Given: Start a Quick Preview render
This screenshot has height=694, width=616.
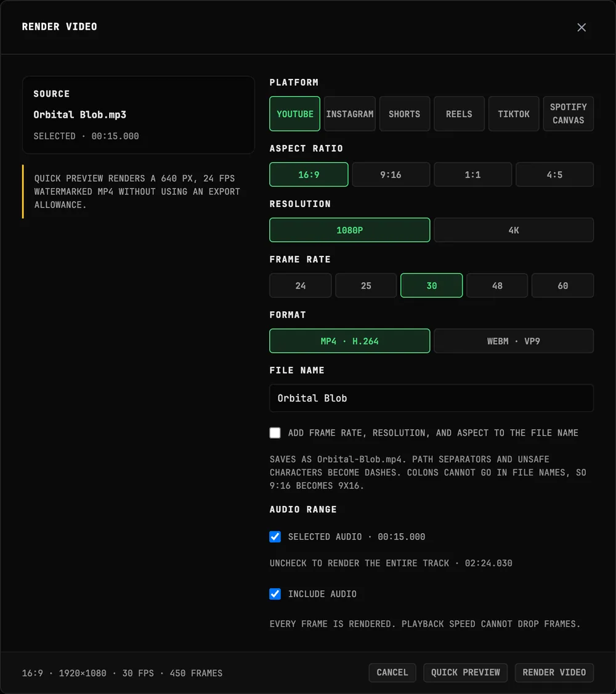Looking at the screenshot, I should [x=466, y=672].
